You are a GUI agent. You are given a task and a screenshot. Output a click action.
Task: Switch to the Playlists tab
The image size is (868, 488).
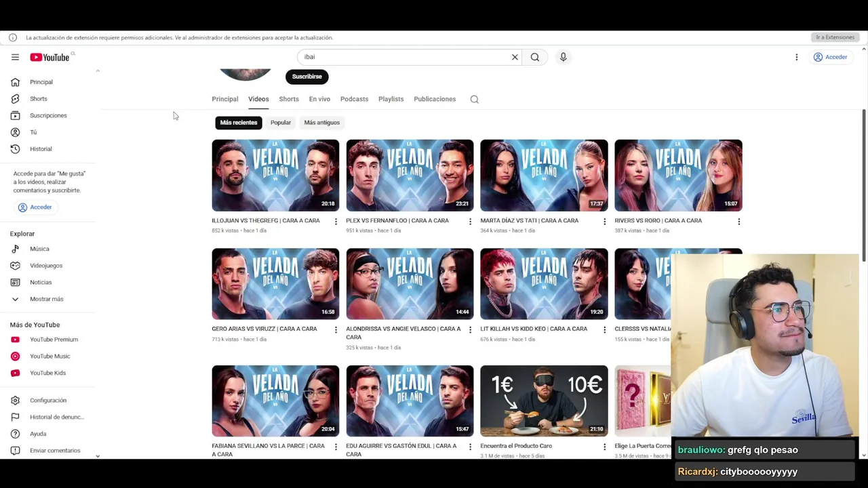tap(391, 99)
